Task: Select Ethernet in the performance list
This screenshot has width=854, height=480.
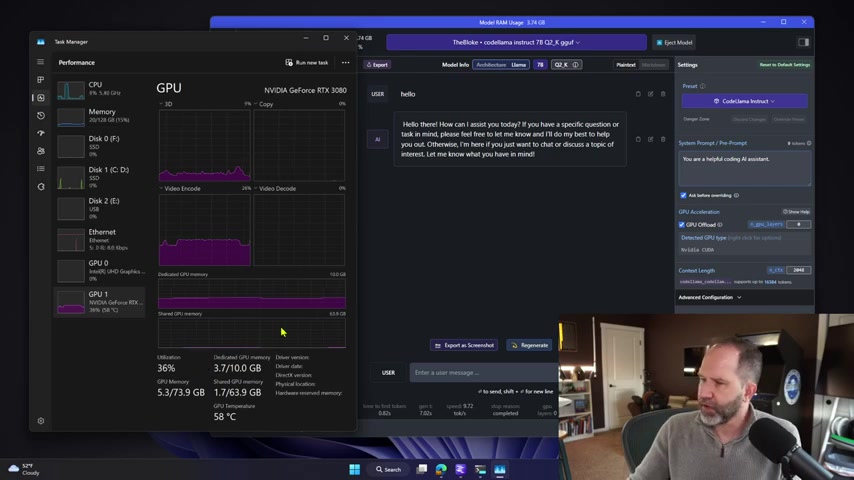Action: pos(100,239)
